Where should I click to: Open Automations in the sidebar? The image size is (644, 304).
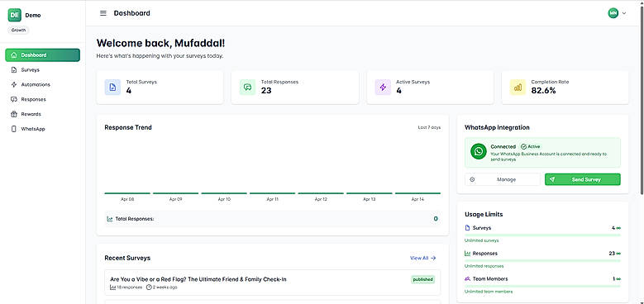click(x=43, y=84)
